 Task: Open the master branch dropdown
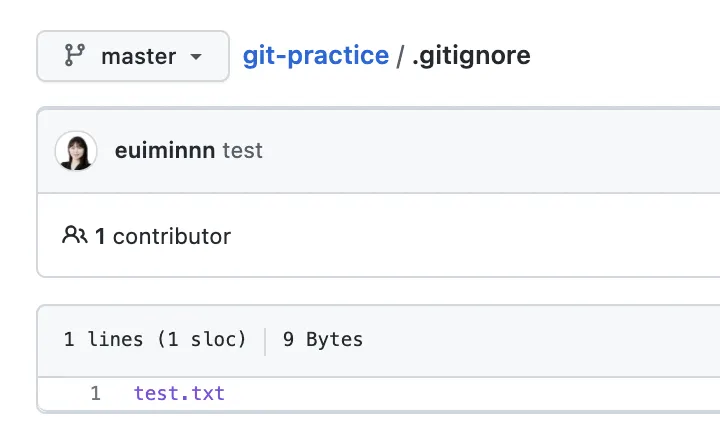[132, 56]
